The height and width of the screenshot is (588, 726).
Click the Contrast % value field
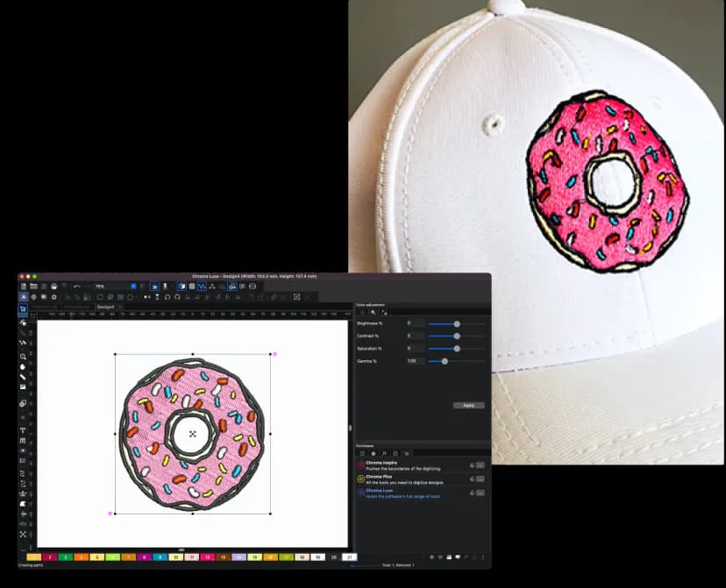point(416,336)
